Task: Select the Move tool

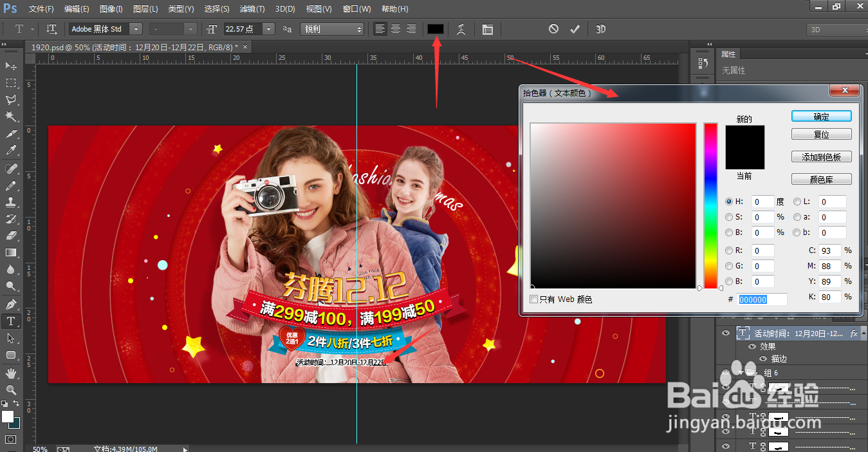Action: click(x=11, y=66)
